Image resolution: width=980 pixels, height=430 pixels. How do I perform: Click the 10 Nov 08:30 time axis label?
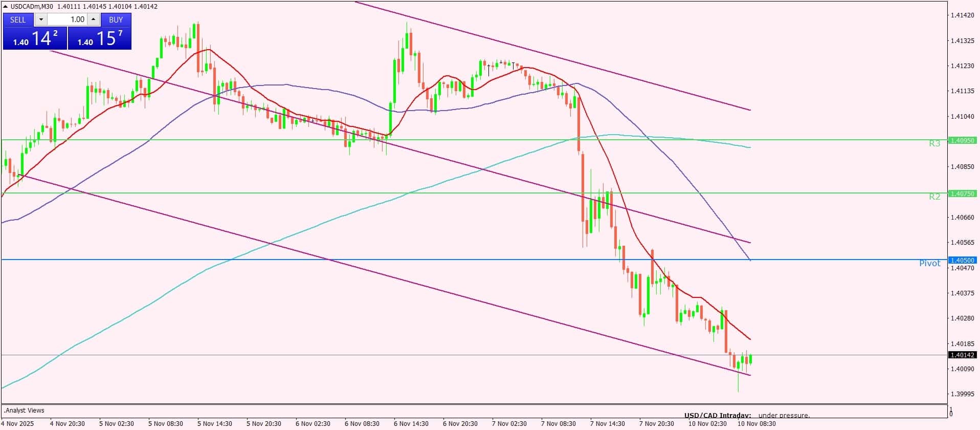tap(756, 424)
